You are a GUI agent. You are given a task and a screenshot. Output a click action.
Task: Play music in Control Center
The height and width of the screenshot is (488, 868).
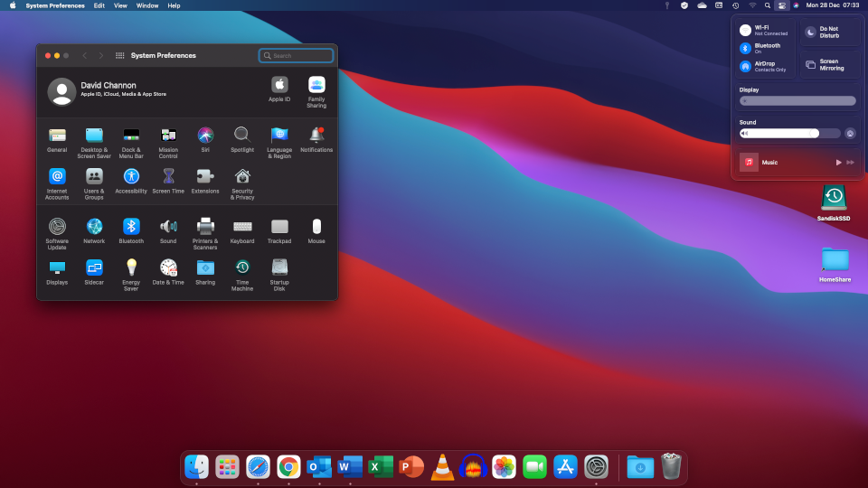[x=839, y=163]
